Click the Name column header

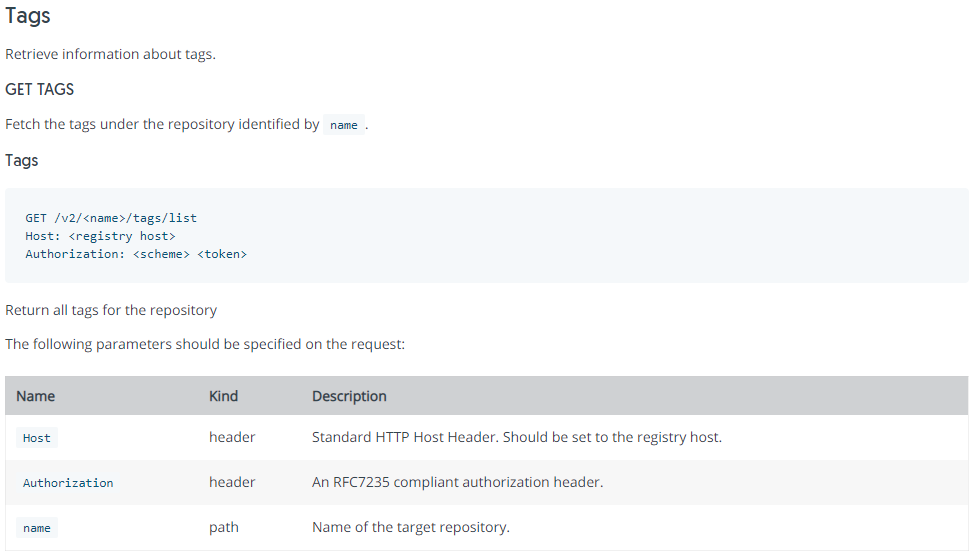tap(36, 396)
